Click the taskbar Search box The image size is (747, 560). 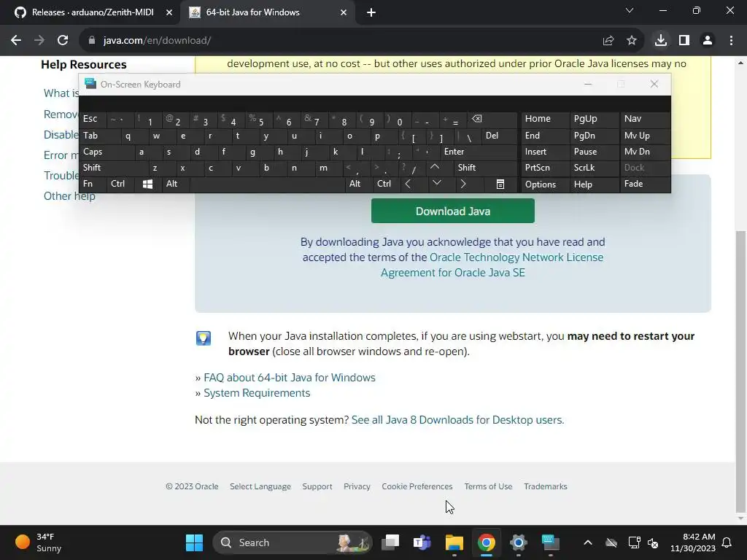292,542
